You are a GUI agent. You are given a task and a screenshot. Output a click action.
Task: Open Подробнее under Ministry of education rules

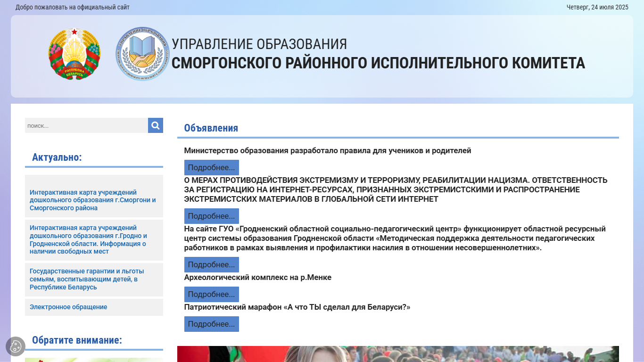212,167
